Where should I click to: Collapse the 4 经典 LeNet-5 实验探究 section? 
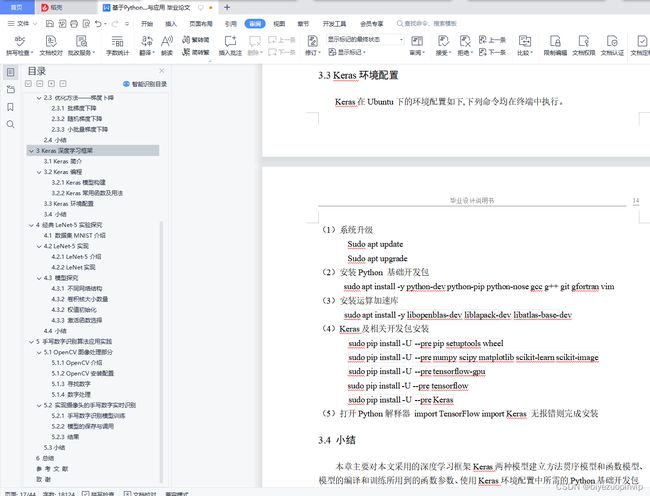click(31, 225)
